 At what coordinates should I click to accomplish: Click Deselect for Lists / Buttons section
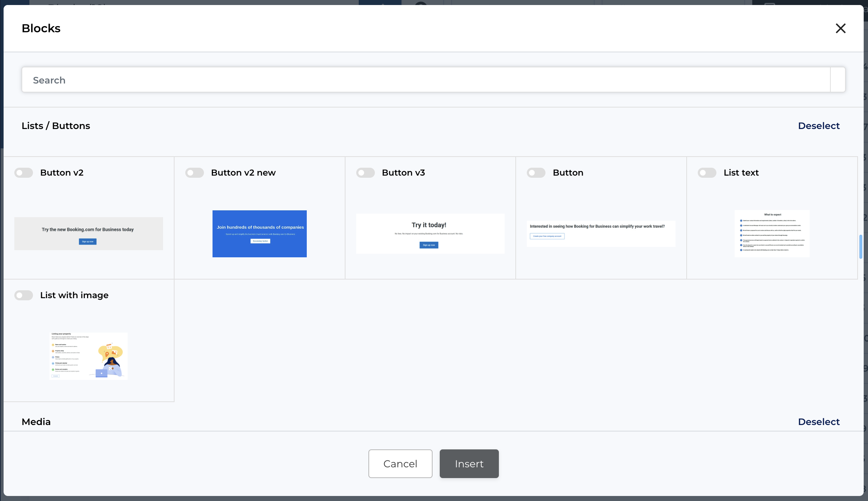(819, 126)
